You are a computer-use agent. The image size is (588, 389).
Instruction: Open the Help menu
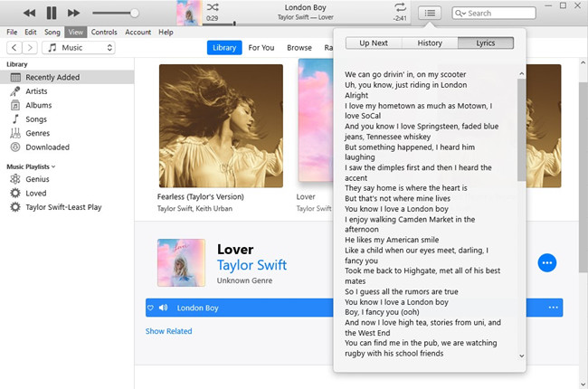pos(166,33)
